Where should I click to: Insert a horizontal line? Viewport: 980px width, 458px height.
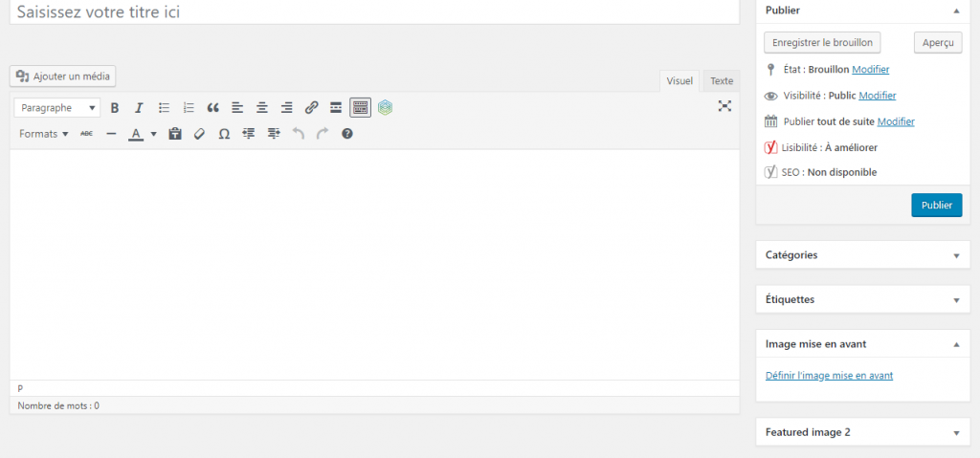click(x=111, y=134)
